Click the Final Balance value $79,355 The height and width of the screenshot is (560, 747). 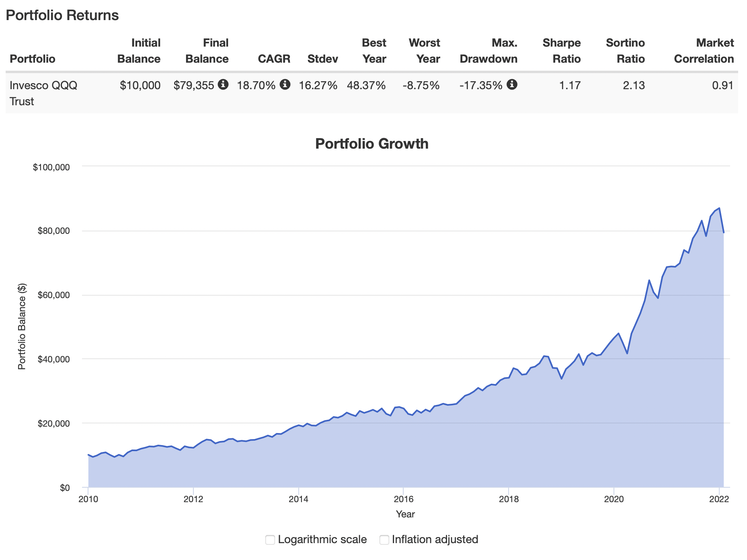point(194,85)
